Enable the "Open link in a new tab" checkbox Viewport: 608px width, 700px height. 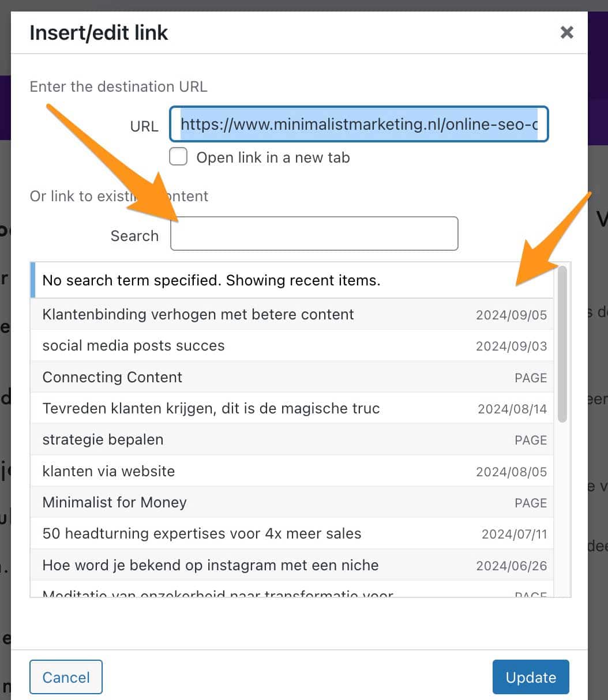click(x=178, y=156)
